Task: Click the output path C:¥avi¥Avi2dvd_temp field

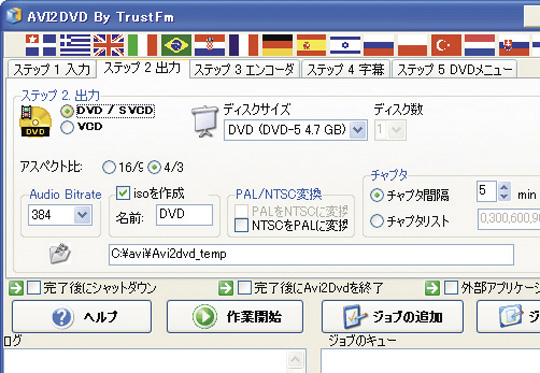Action: pos(311,255)
